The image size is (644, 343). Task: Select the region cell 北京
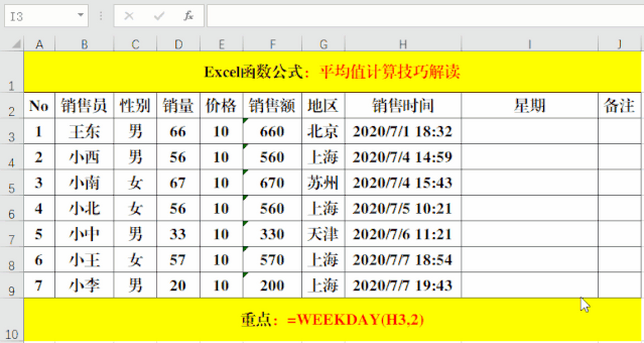click(x=324, y=131)
